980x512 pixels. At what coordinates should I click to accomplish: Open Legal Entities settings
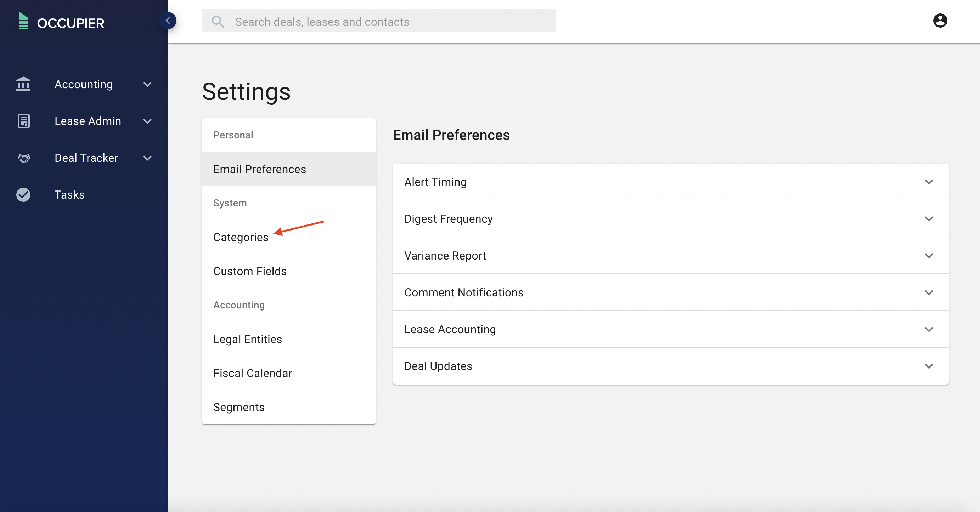tap(248, 339)
